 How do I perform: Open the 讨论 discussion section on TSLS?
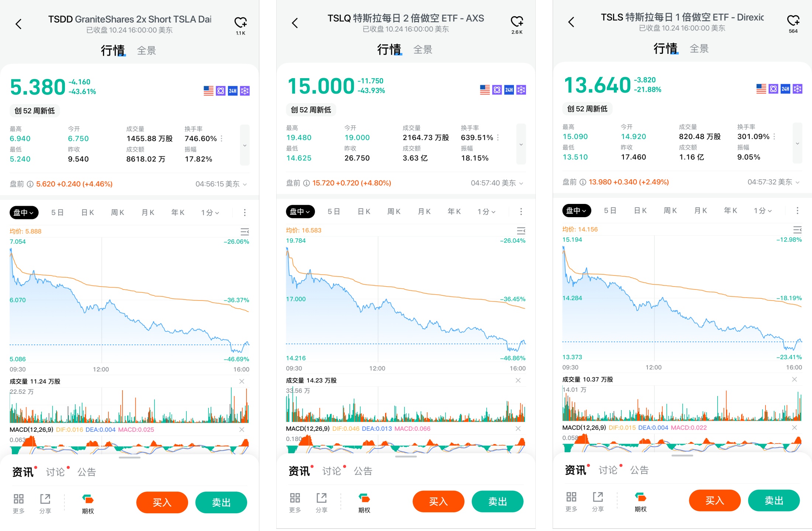click(x=608, y=470)
